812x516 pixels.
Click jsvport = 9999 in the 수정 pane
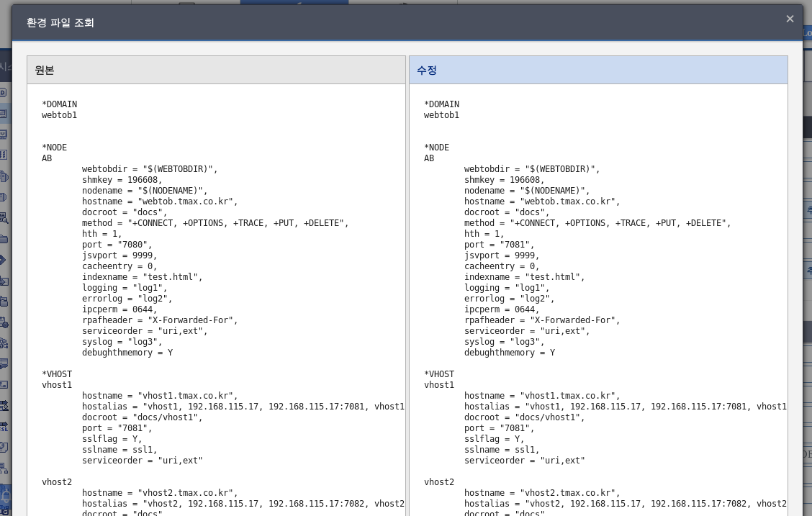[501, 255]
